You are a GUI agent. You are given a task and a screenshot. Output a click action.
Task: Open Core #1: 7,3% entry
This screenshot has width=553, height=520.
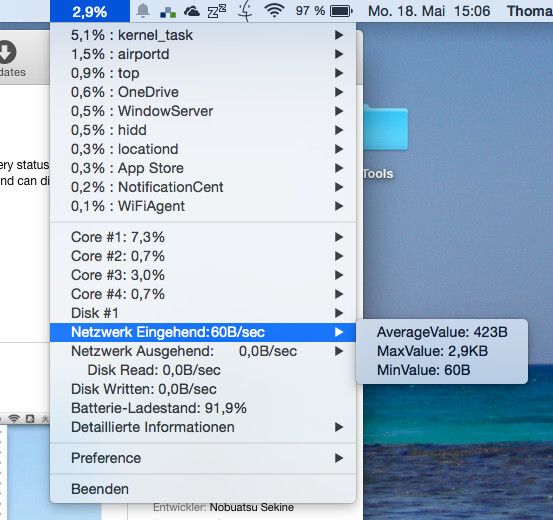point(203,237)
